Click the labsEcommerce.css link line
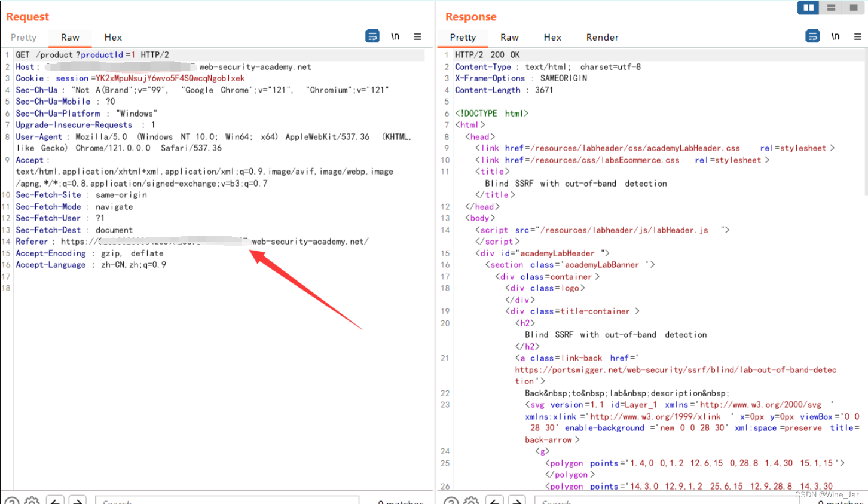The image size is (868, 504). 622,160
